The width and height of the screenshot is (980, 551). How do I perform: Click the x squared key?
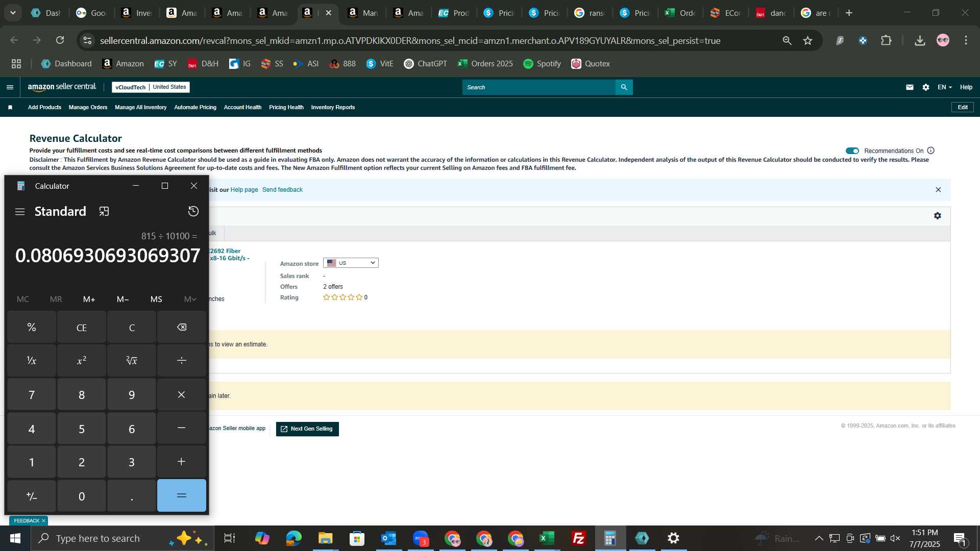tap(82, 361)
